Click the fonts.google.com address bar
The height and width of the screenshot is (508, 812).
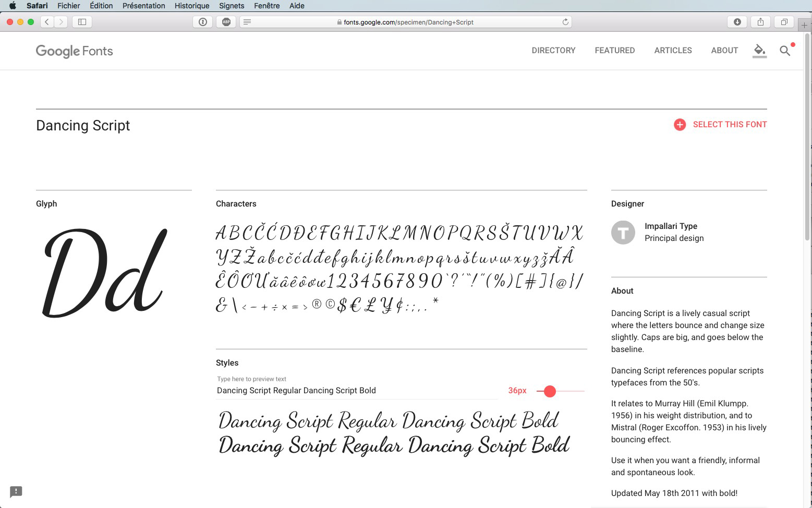[406, 22]
